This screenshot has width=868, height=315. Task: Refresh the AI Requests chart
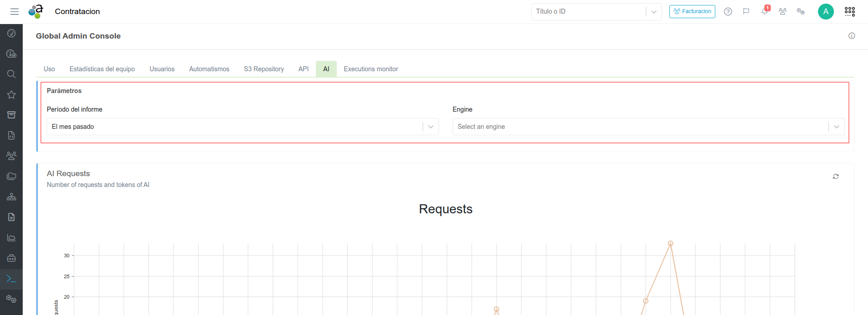pos(835,177)
